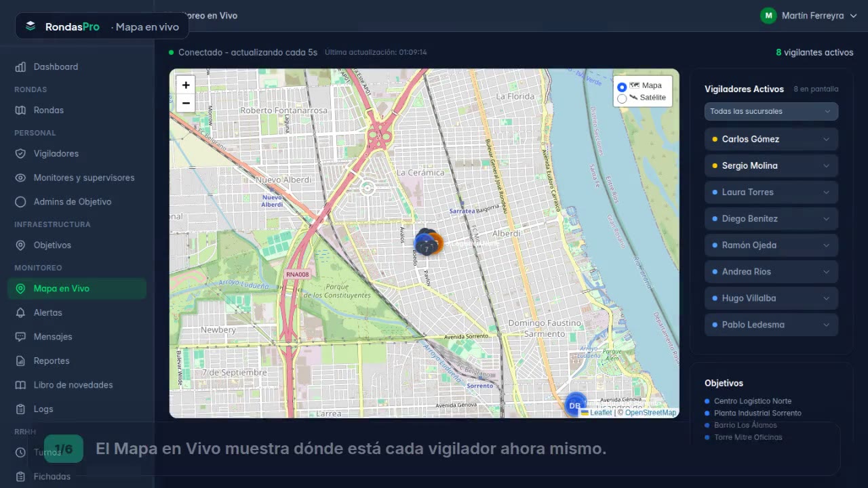The image size is (868, 488).
Task: Click the Planta Industrial Sorrento objective
Action: 757,413
